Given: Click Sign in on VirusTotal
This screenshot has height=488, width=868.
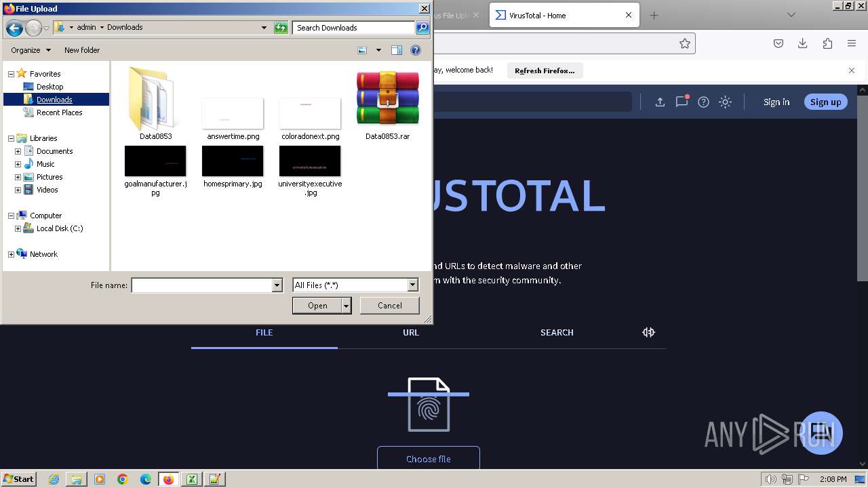Looking at the screenshot, I should click(x=776, y=102).
